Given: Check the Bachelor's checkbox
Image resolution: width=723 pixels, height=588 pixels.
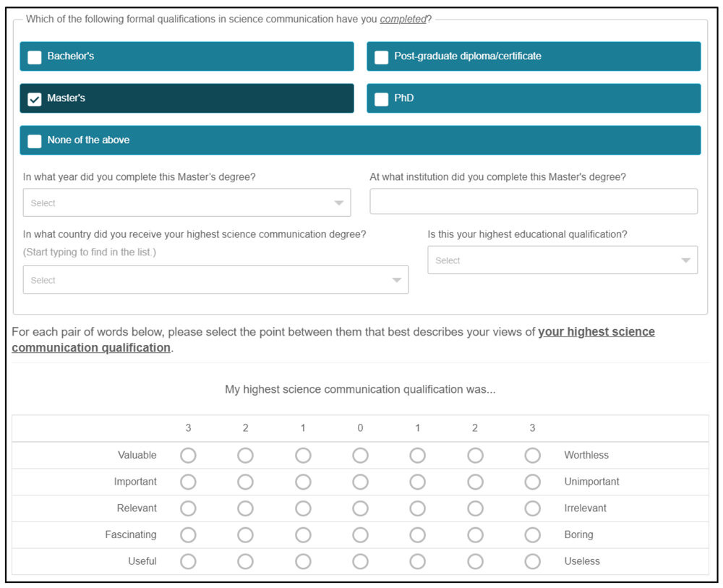Looking at the screenshot, I should click(x=35, y=57).
